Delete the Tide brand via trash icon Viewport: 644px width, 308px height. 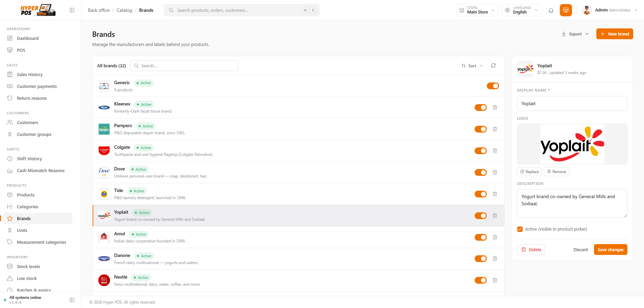(495, 194)
